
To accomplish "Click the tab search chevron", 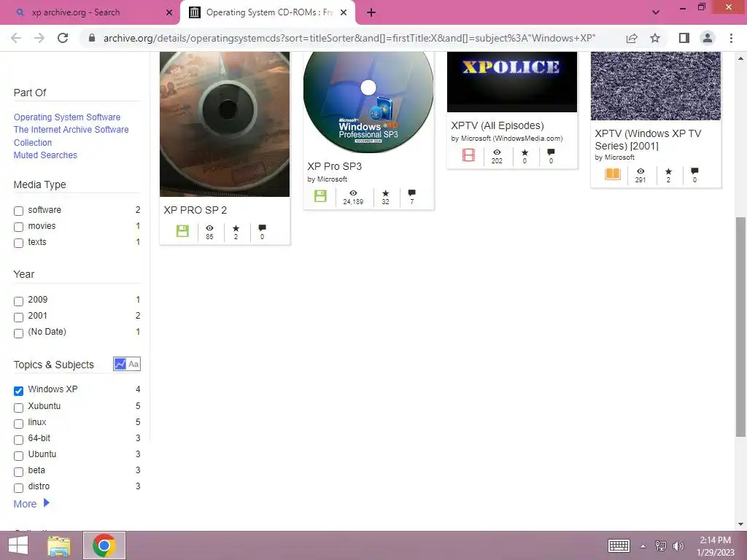I will (656, 12).
